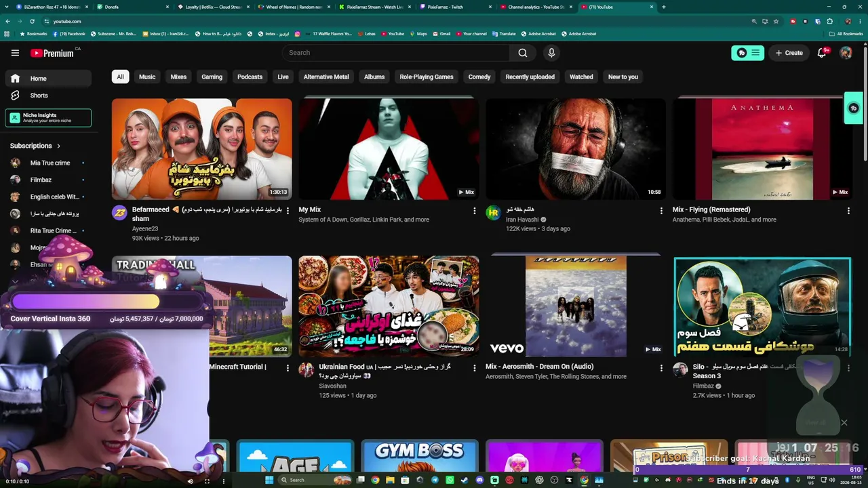Click the search magnifier button

click(523, 53)
